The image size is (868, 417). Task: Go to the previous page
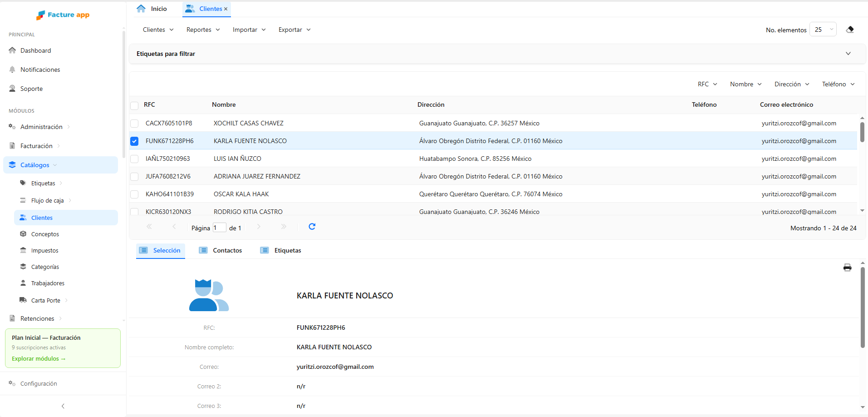coord(174,226)
